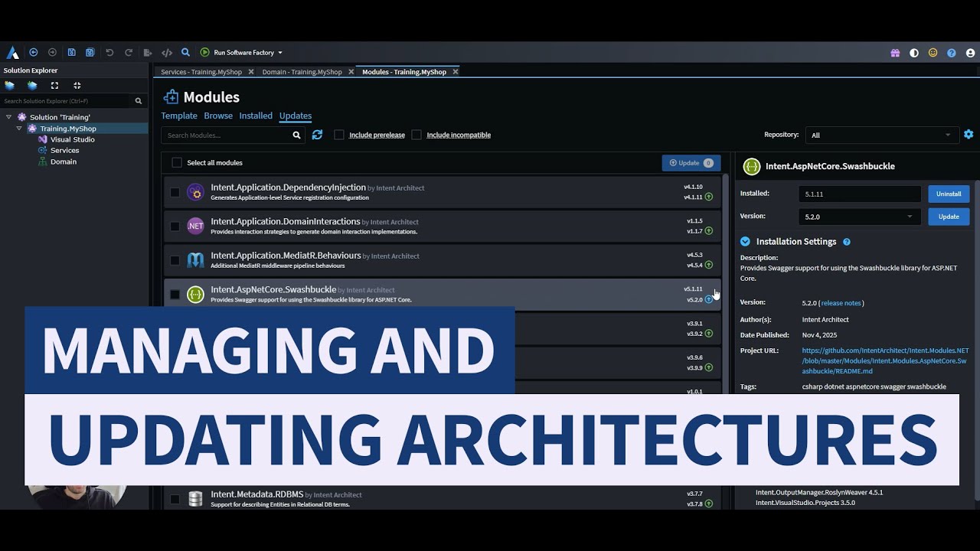Screen dimensions: 980x551
Task: Collapse Solution 'Training' tree node
Action: click(x=9, y=117)
